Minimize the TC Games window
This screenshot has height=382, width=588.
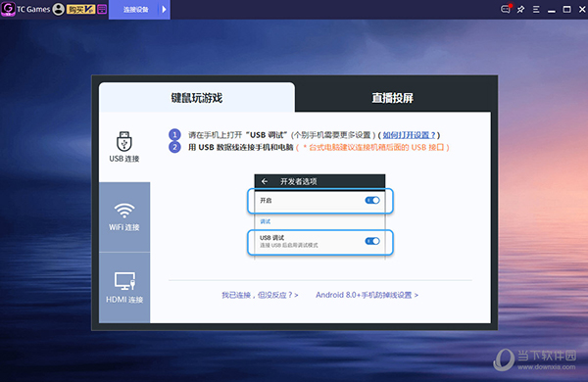[551, 11]
